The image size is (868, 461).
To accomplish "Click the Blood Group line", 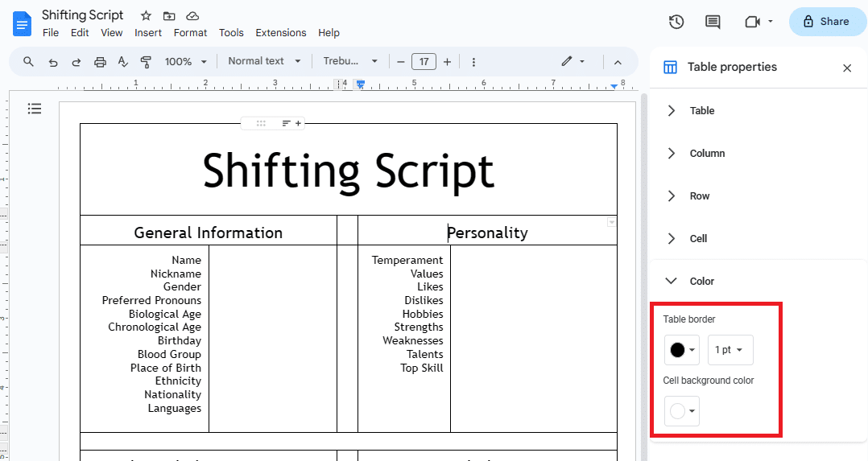I will point(169,354).
